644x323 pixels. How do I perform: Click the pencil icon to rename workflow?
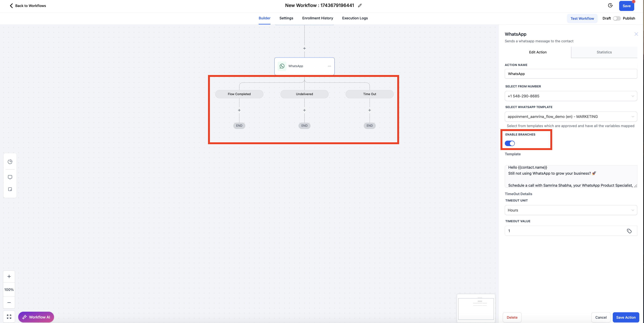[360, 5]
